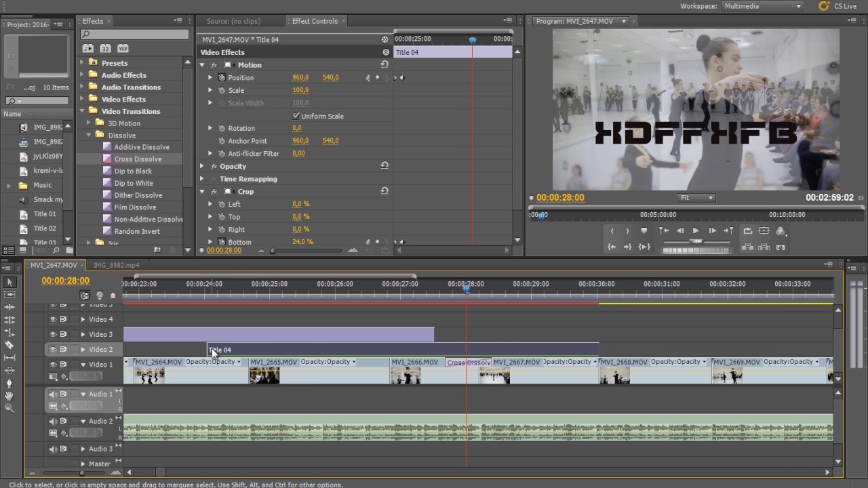Click Go to In Point button
Screen dimensions: 868x488
click(612, 247)
